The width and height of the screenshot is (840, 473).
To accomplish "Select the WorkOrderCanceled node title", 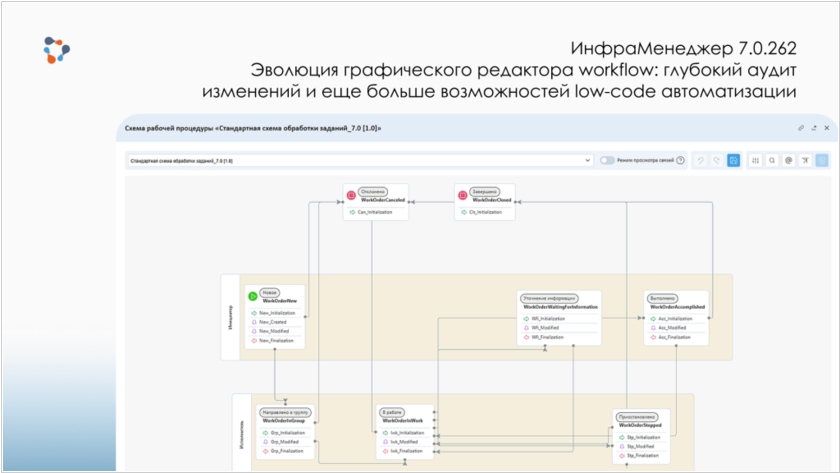I will click(x=383, y=200).
